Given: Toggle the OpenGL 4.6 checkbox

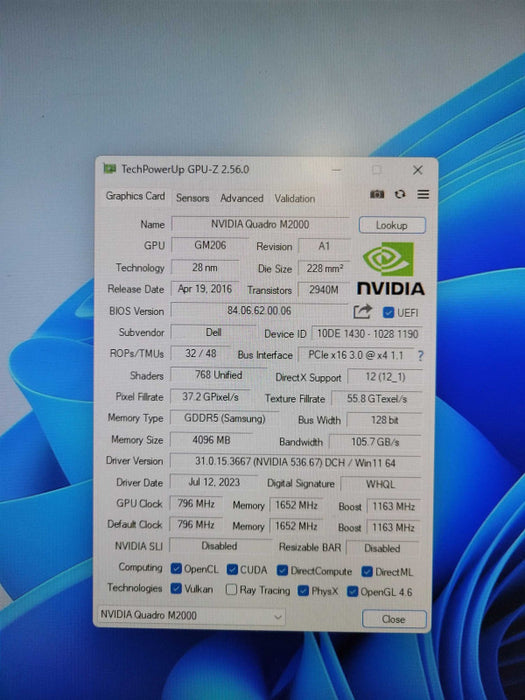Looking at the screenshot, I should click(x=352, y=592).
